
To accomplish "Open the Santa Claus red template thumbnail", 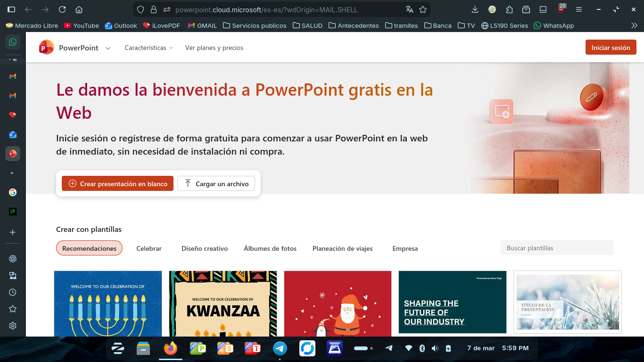I will tap(338, 303).
